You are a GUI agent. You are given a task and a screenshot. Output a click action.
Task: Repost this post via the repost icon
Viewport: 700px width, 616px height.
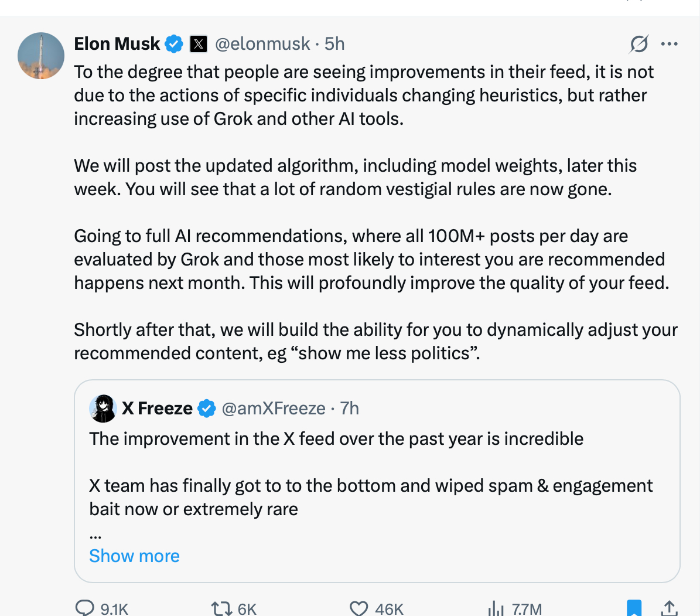pyautogui.click(x=221, y=608)
